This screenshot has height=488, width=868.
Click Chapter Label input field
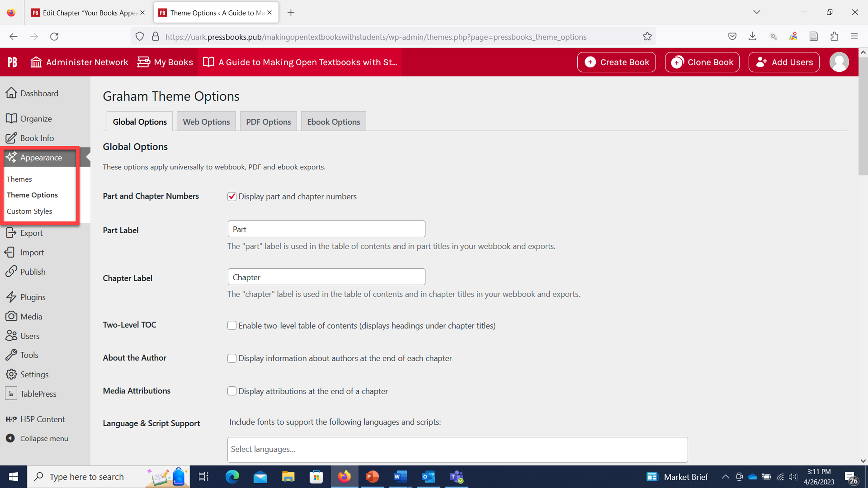click(x=326, y=277)
